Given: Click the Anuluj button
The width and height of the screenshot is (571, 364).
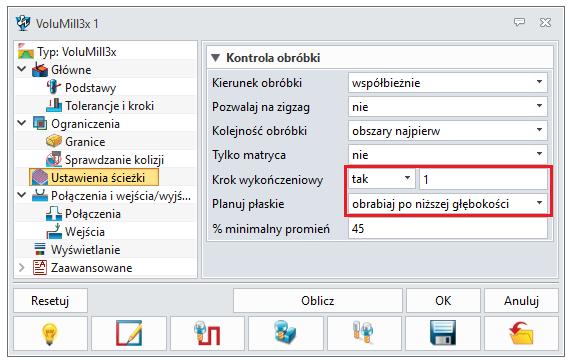Looking at the screenshot, I should 521,301.
